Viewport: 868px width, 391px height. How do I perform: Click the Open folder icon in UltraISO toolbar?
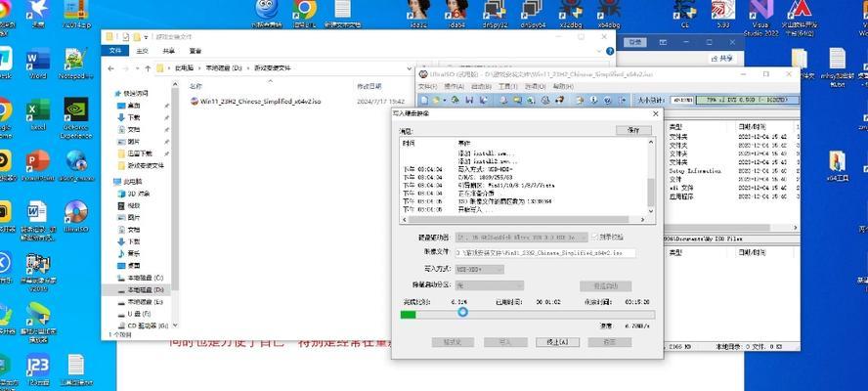436,100
